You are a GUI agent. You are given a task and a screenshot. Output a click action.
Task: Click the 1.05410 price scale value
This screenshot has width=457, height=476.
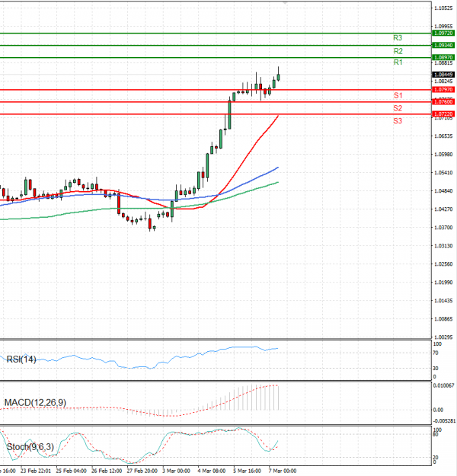pyautogui.click(x=443, y=173)
